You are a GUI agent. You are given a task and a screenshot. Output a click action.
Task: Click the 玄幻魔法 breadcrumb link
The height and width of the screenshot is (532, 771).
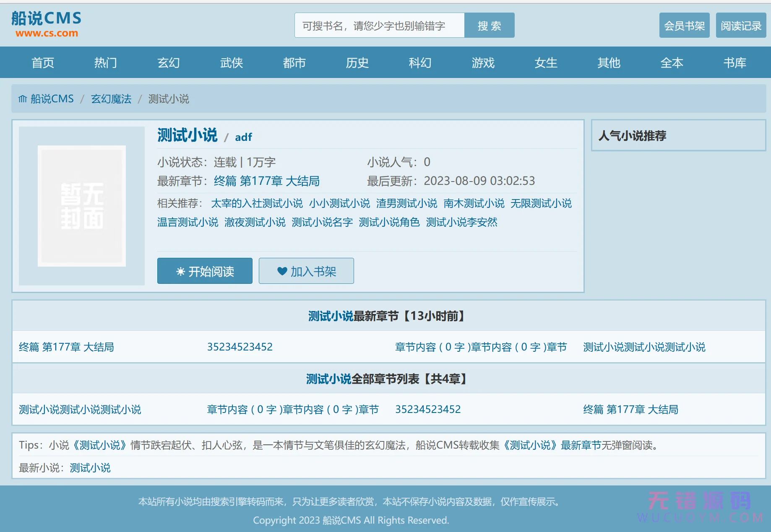(111, 99)
